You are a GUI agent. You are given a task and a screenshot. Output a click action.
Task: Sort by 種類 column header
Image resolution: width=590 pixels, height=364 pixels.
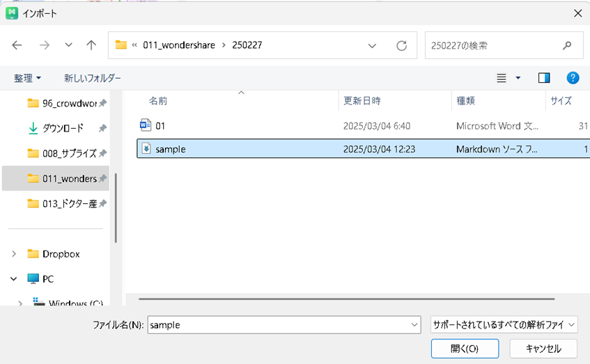465,101
